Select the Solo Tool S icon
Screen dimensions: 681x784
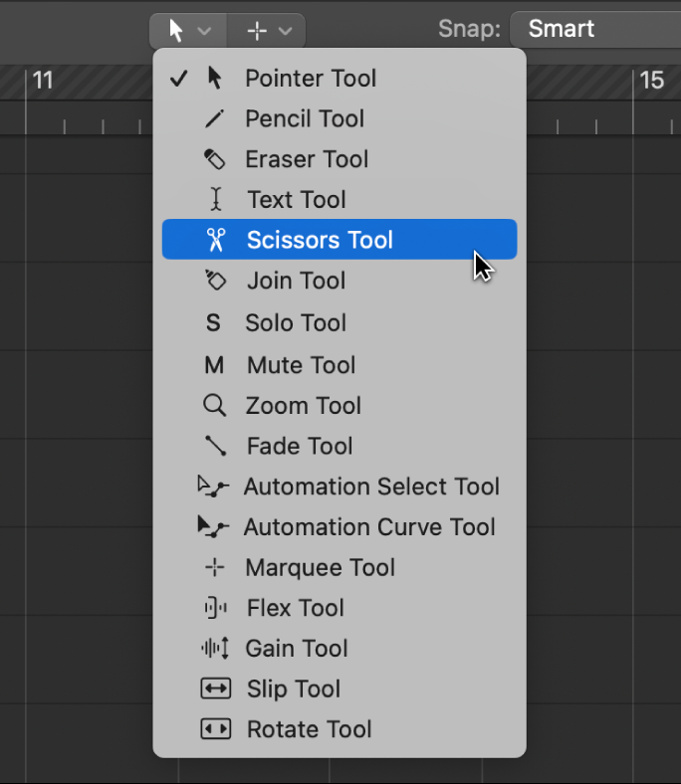(213, 322)
